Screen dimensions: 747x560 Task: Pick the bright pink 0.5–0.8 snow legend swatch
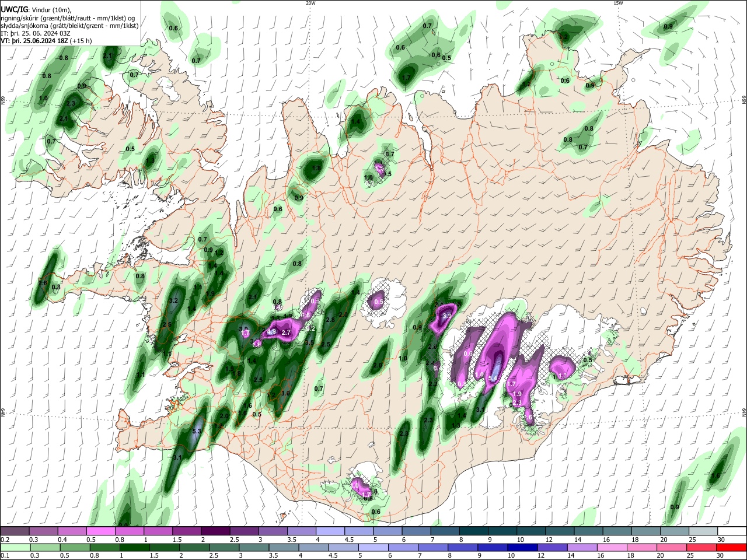(100, 531)
